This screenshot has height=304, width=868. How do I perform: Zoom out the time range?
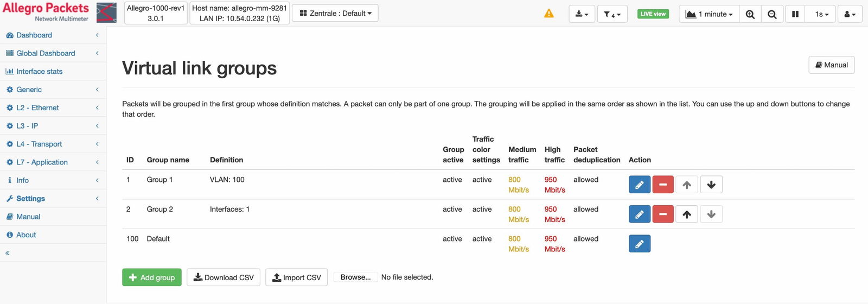coord(772,14)
